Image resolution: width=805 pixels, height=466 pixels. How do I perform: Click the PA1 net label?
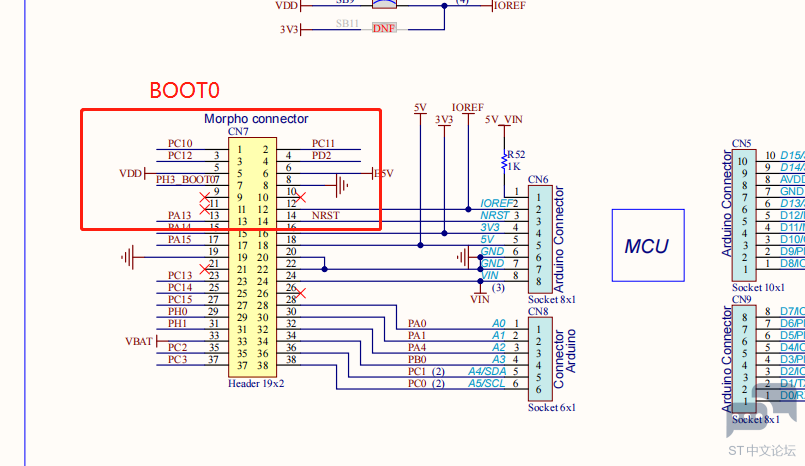pos(417,336)
